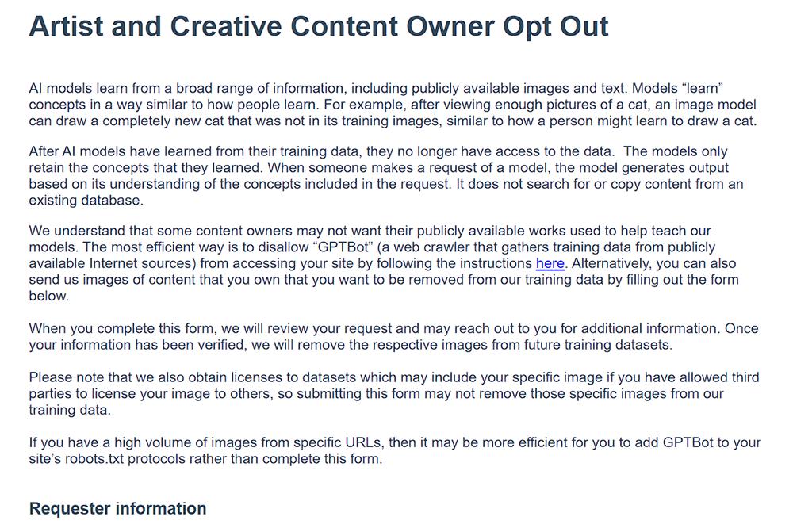Click the paragraph starting 'Please note that we also'
This screenshot has width=793, height=532.
pyautogui.click(x=394, y=393)
